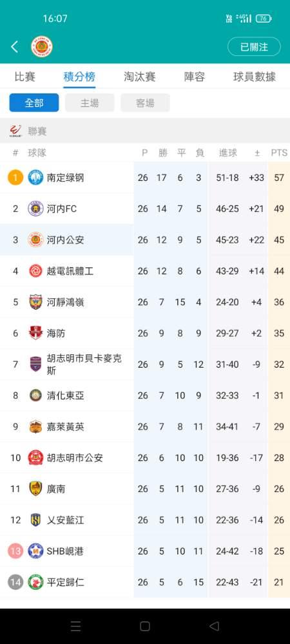This screenshot has width=290, height=644.
Task: Tap the SHB峴港 team logo
Action: coord(35,551)
